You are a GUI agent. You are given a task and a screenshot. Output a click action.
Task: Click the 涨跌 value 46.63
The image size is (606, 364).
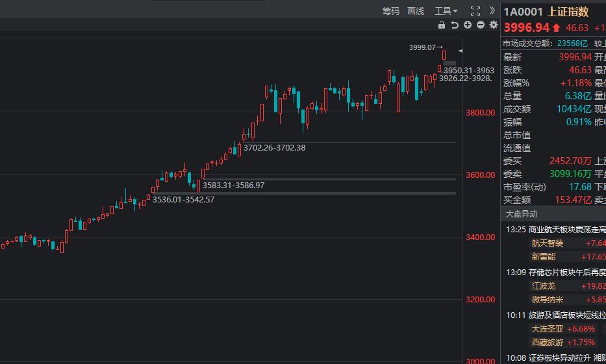coord(580,70)
